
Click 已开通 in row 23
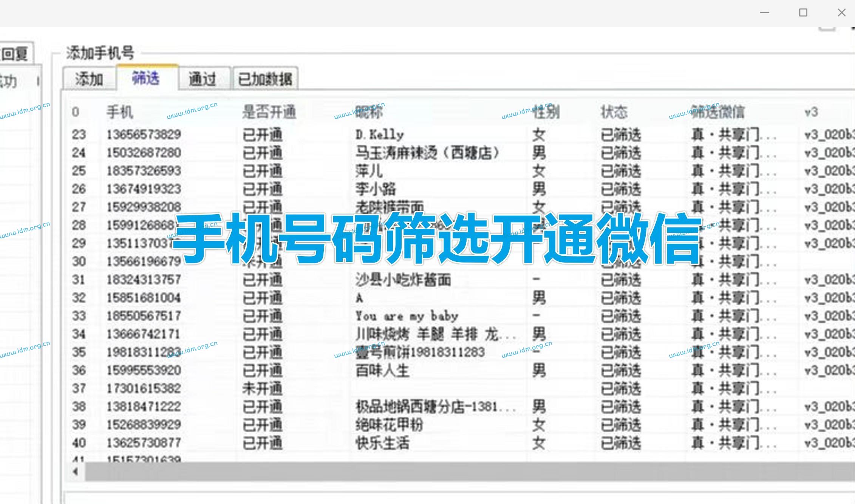click(x=262, y=135)
